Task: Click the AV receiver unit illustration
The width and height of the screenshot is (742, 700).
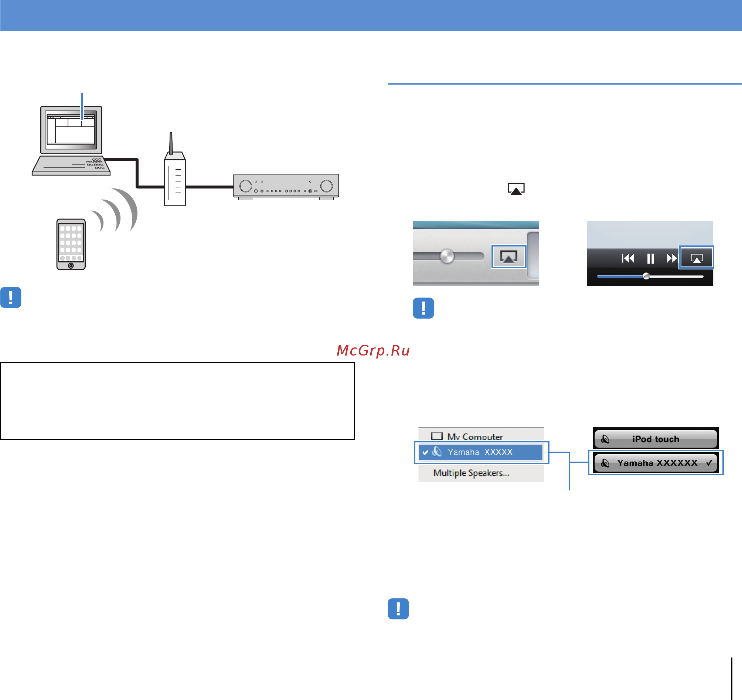Action: point(286,187)
